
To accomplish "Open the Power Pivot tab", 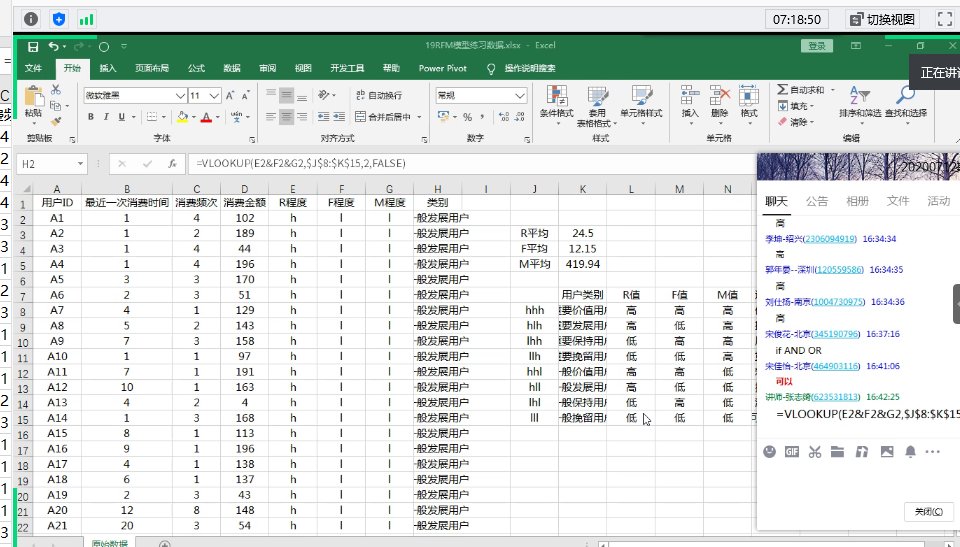I will (x=443, y=68).
